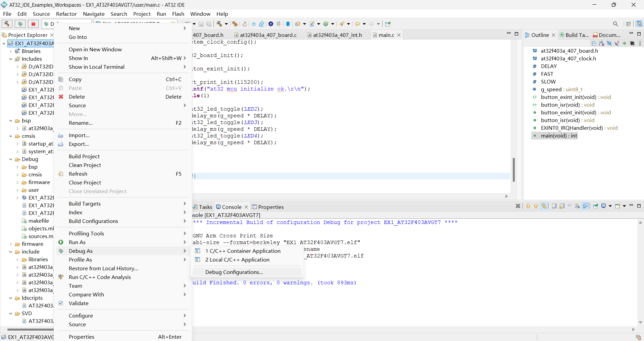Toggle the Group macros hash filter in Outline
This screenshot has height=341, width=644.
coord(632,43)
